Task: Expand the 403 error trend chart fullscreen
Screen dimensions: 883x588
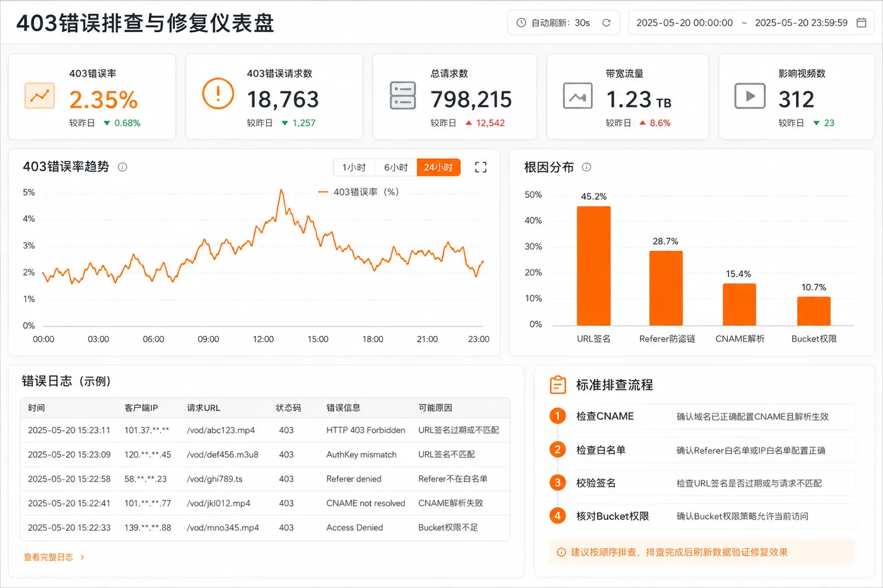Action: (481, 167)
